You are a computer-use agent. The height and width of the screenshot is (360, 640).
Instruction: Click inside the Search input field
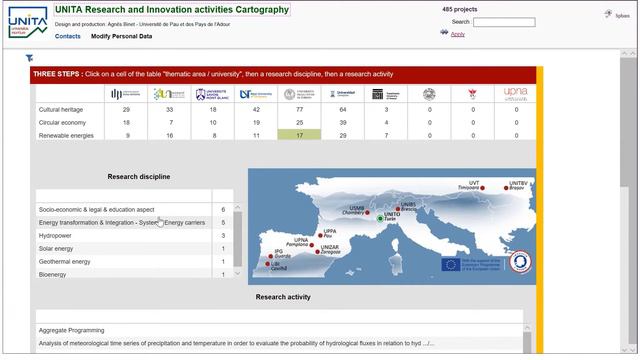pyautogui.click(x=504, y=22)
